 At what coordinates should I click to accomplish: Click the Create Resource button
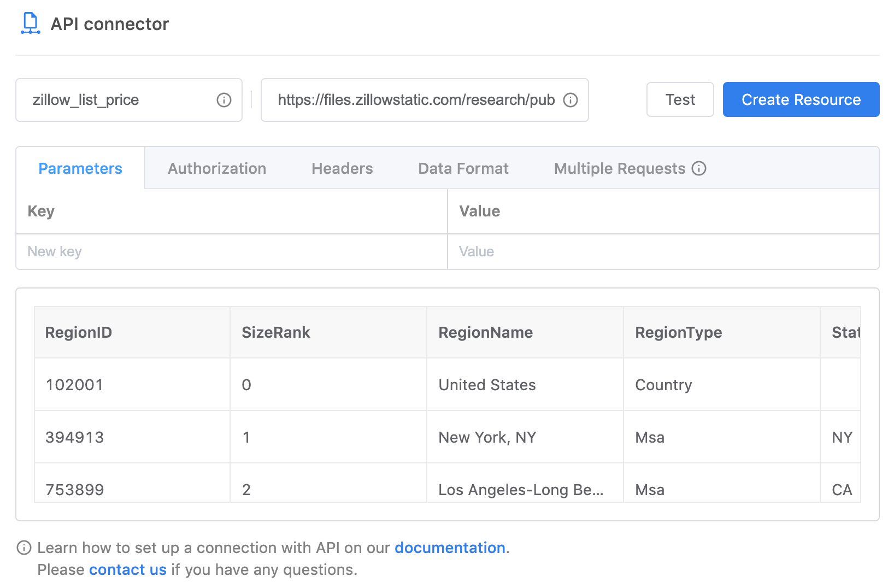pyautogui.click(x=801, y=99)
